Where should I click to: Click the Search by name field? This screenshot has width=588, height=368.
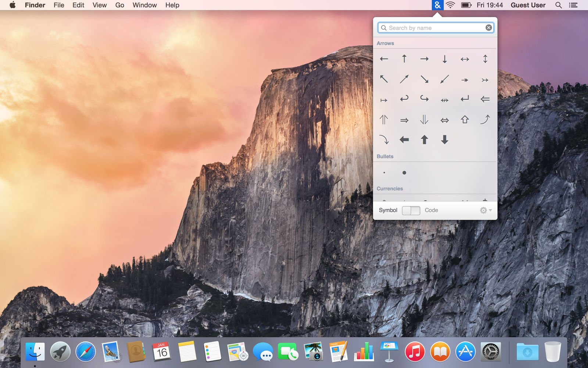click(x=435, y=28)
